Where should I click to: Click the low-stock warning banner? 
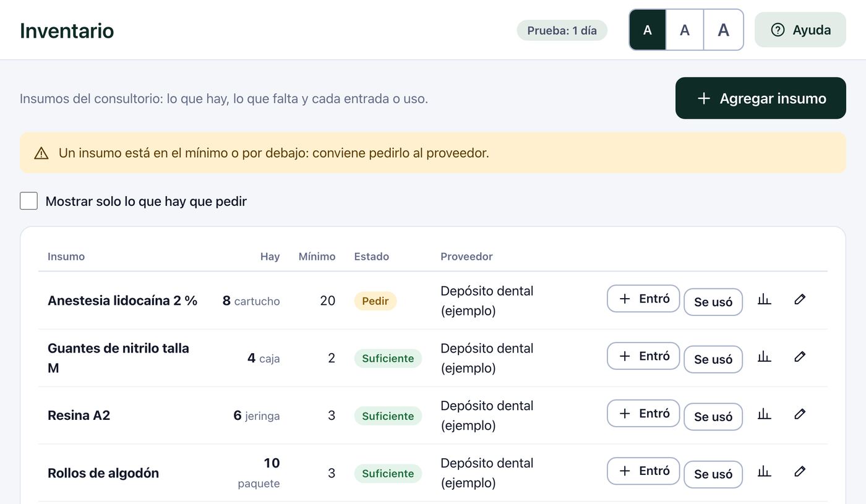click(x=433, y=153)
